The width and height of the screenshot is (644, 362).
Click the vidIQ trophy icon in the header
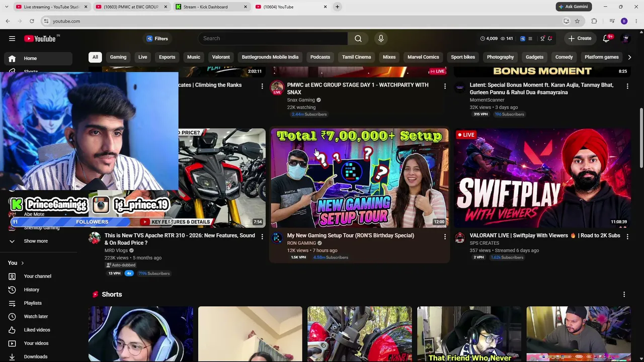click(x=542, y=39)
